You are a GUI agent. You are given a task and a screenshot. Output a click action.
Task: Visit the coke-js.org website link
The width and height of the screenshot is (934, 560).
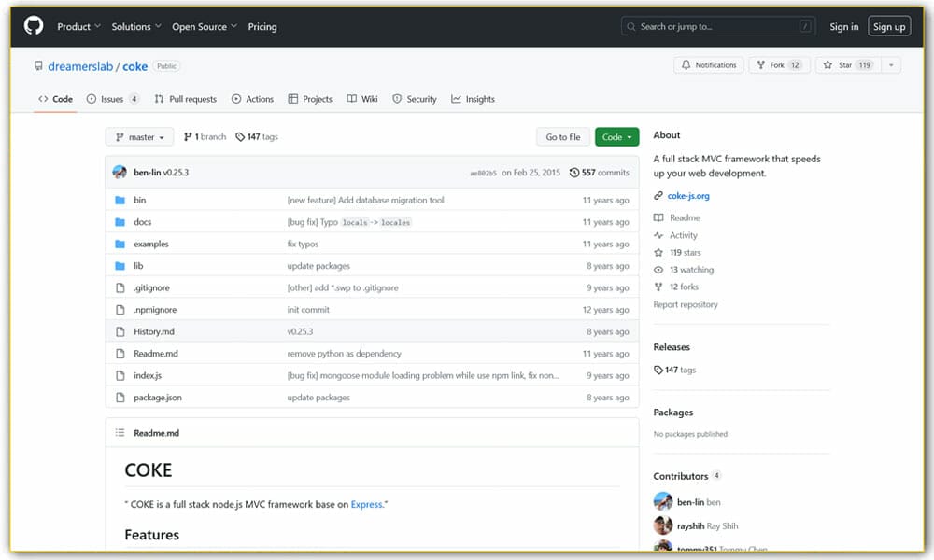click(688, 196)
